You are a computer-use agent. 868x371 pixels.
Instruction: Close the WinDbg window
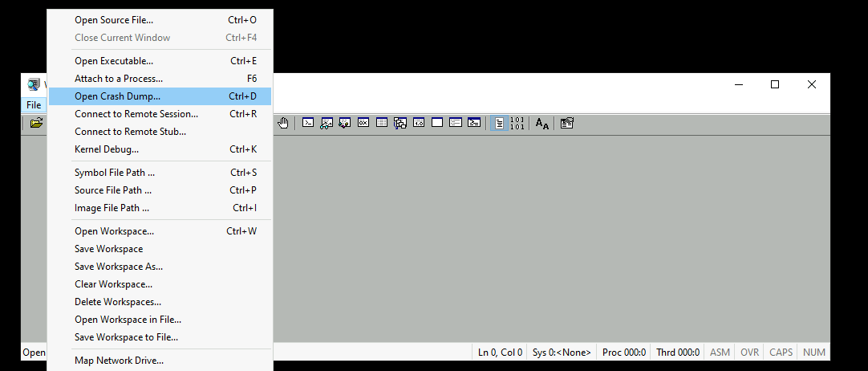(812, 85)
